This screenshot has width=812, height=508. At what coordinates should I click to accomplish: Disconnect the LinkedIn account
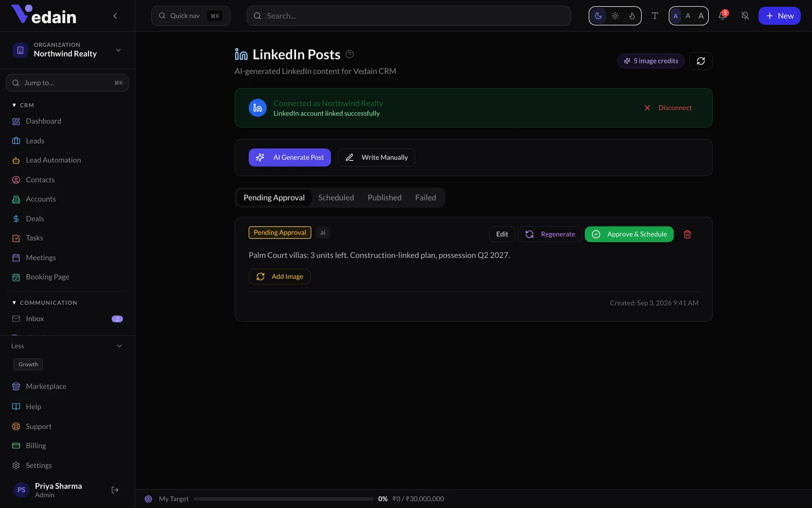[x=668, y=108]
